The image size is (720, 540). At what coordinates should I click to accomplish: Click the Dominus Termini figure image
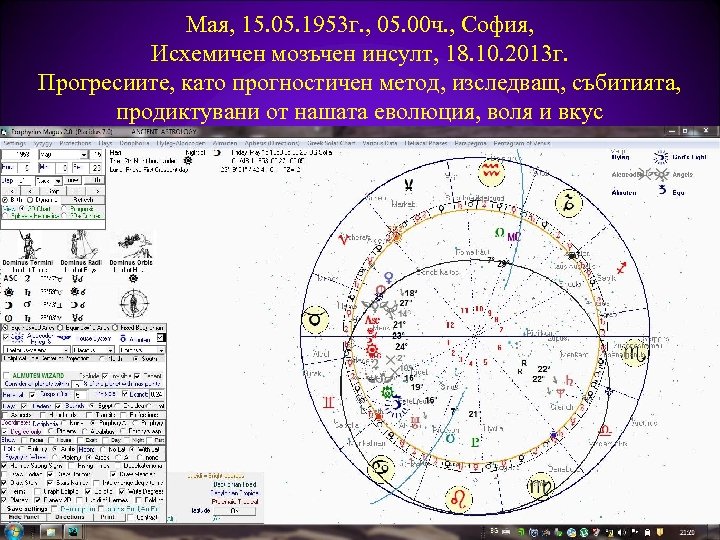28,245
